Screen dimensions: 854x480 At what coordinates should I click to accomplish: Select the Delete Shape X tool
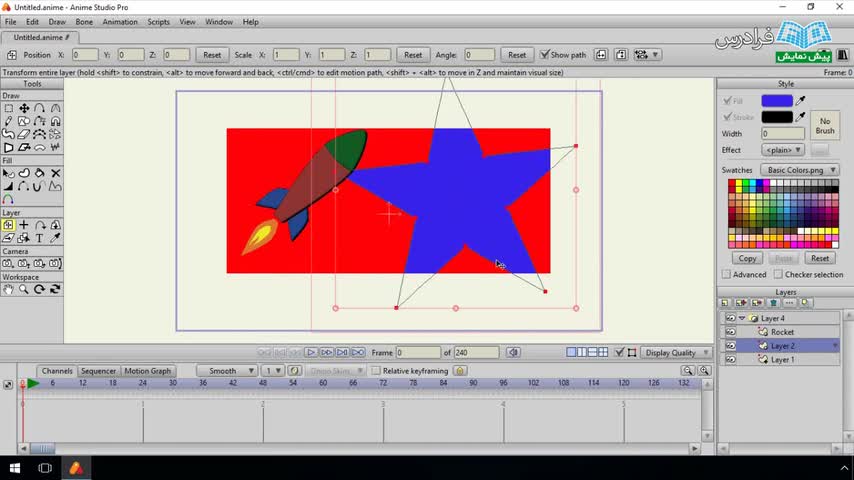pyautogui.click(x=56, y=173)
